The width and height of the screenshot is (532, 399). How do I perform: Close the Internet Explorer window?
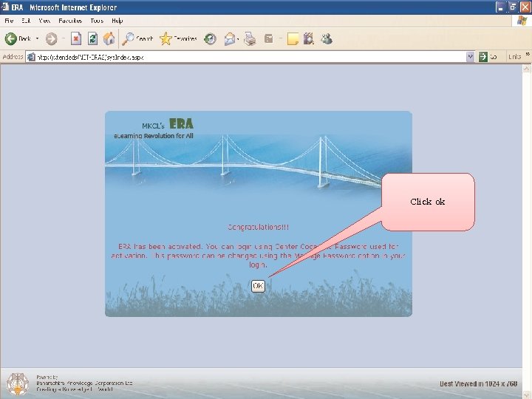pos(525,7)
